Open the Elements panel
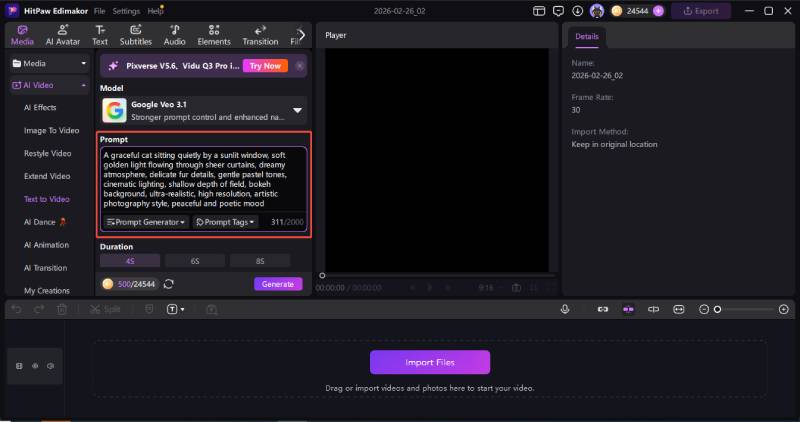 214,35
